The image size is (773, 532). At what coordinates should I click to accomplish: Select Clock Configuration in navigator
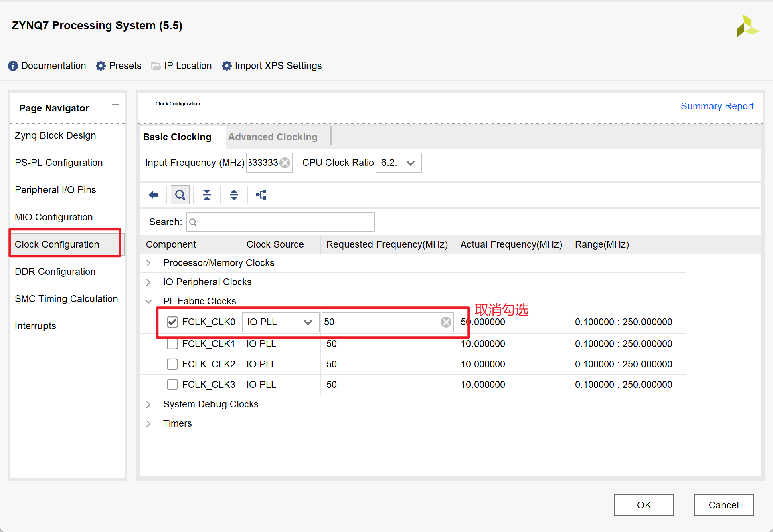pyautogui.click(x=57, y=244)
